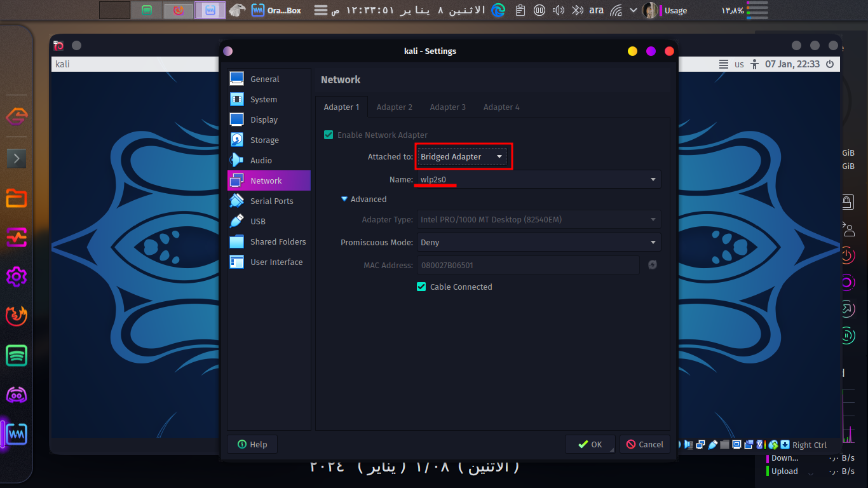This screenshot has width=868, height=488.
Task: Open the ara keyboard layout selector
Action: [596, 10]
